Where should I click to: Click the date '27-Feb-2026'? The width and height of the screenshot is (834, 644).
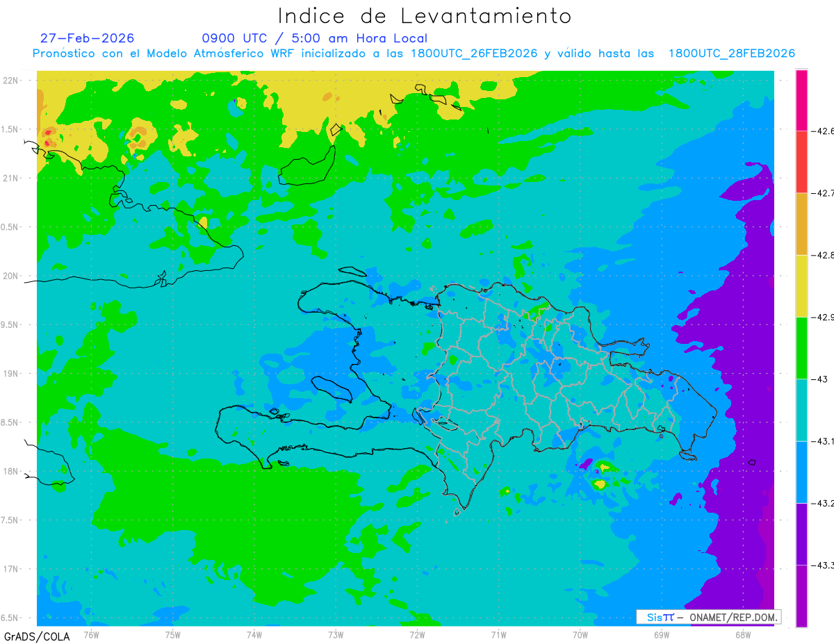coord(87,38)
